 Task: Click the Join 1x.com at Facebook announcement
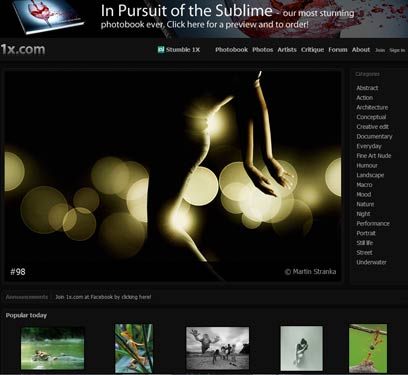click(x=103, y=297)
